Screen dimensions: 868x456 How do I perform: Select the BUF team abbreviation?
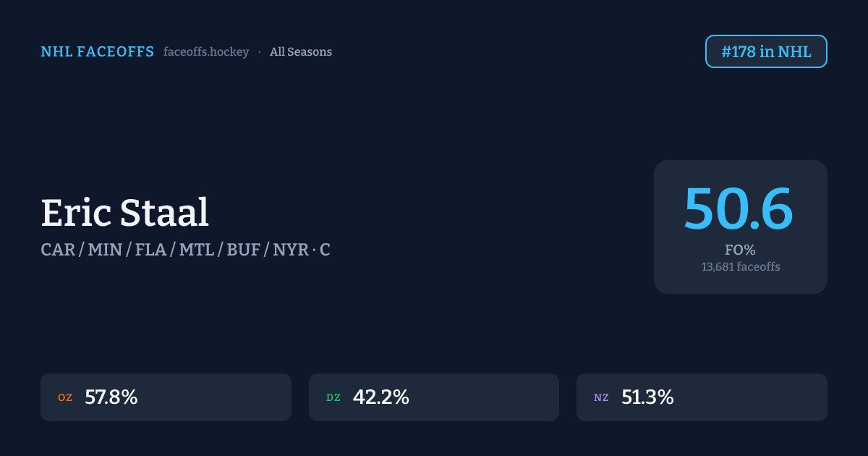tap(244, 250)
